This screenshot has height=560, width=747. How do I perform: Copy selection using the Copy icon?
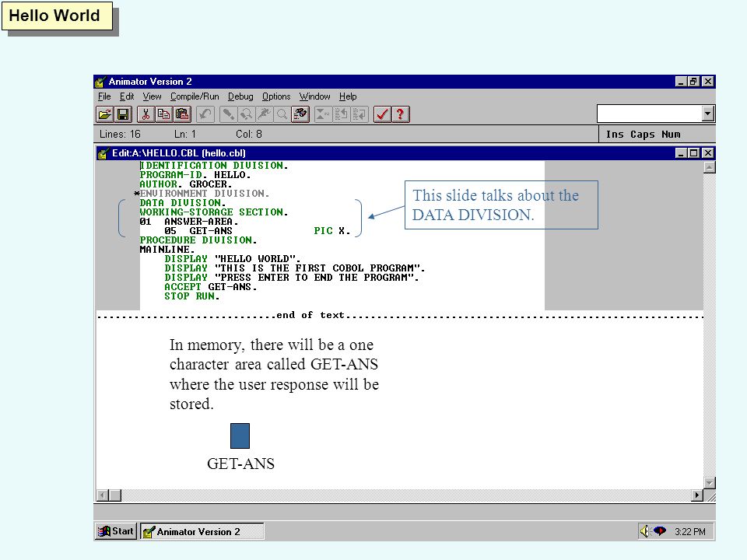164,114
